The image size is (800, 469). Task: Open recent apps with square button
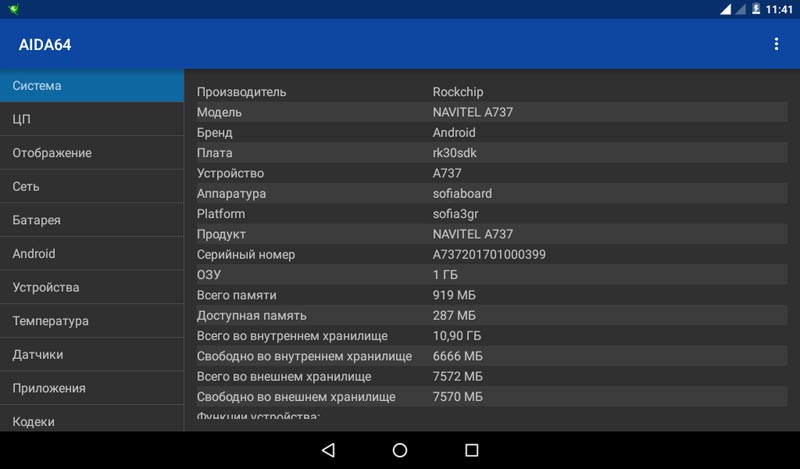tap(472, 450)
